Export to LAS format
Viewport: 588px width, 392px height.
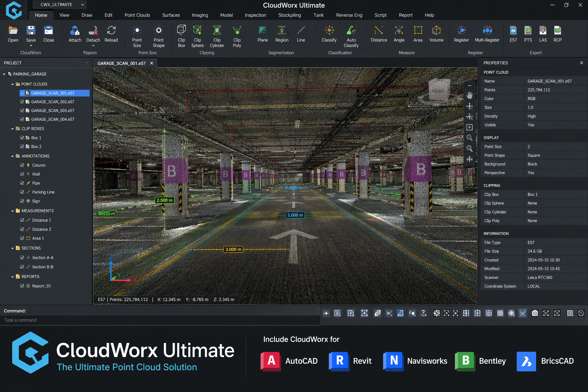543,34
